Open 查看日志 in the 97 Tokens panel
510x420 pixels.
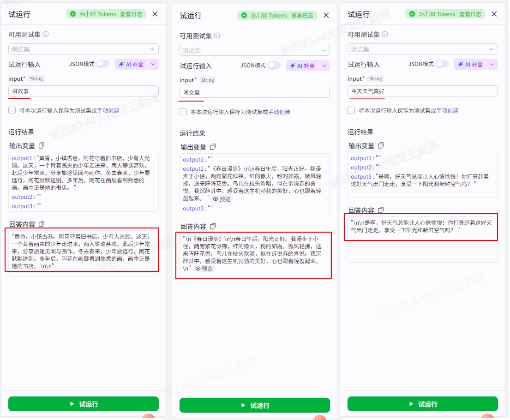coord(132,14)
